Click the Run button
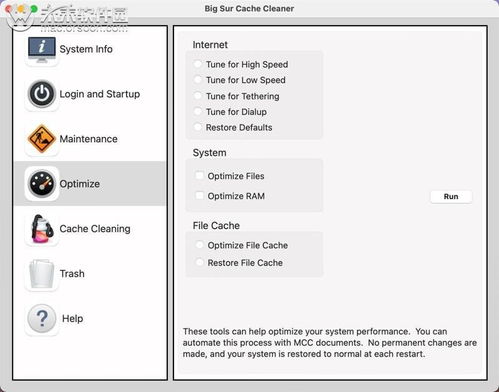This screenshot has width=499, height=392. [x=451, y=196]
